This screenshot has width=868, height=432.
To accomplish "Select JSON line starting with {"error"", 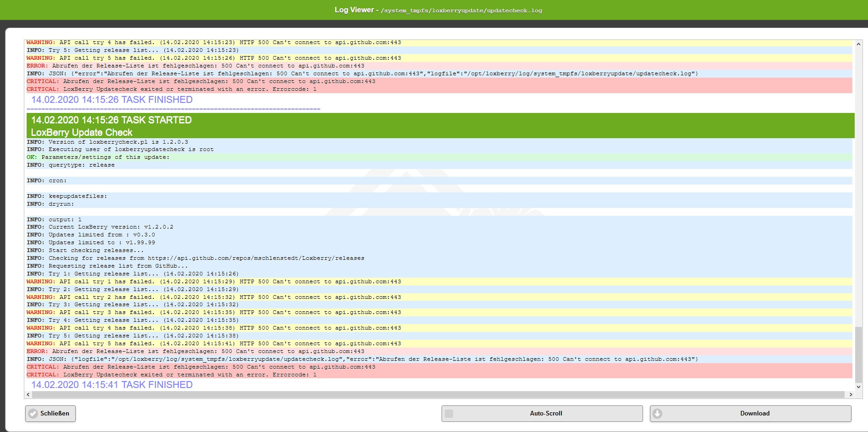I will (x=439, y=73).
